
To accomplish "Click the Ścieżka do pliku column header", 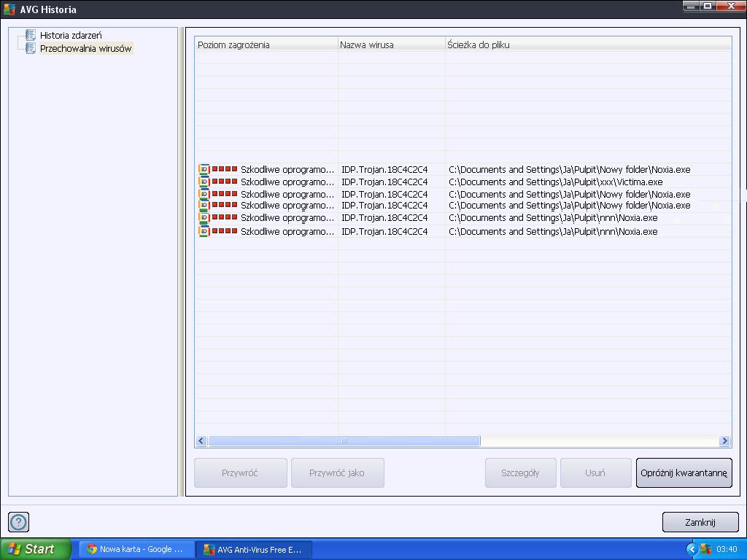I will 589,44.
